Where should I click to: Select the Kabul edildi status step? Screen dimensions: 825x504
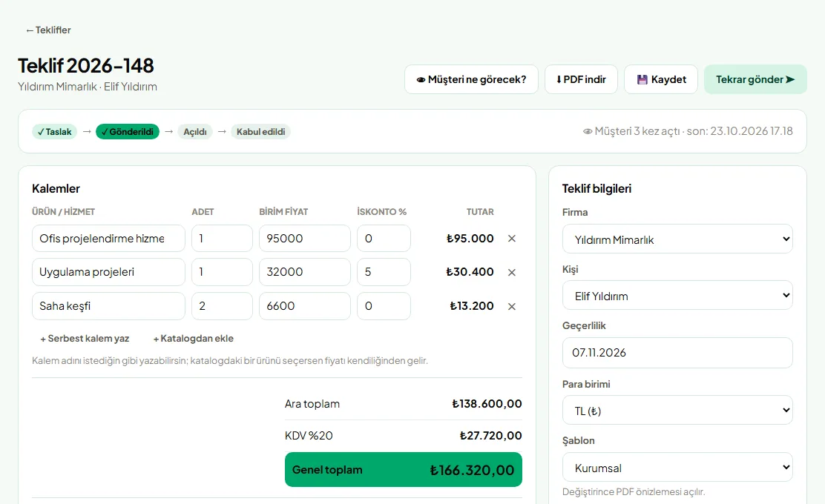(x=260, y=131)
